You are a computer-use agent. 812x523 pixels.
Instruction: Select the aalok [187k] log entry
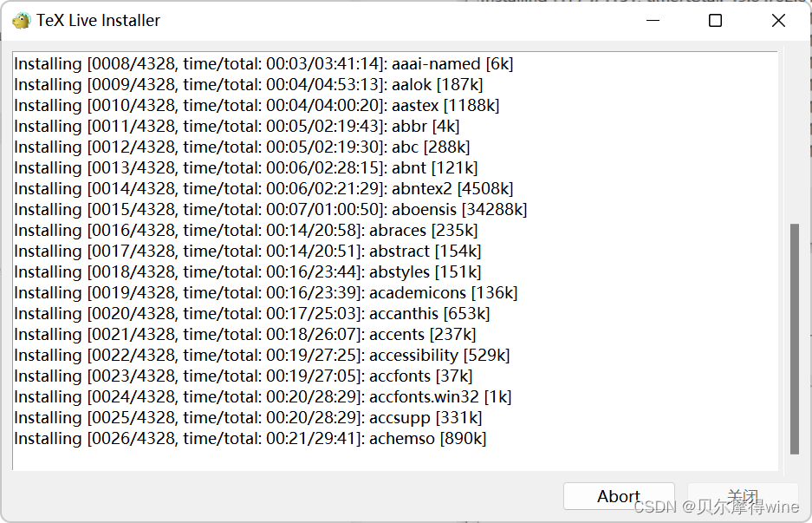point(249,85)
